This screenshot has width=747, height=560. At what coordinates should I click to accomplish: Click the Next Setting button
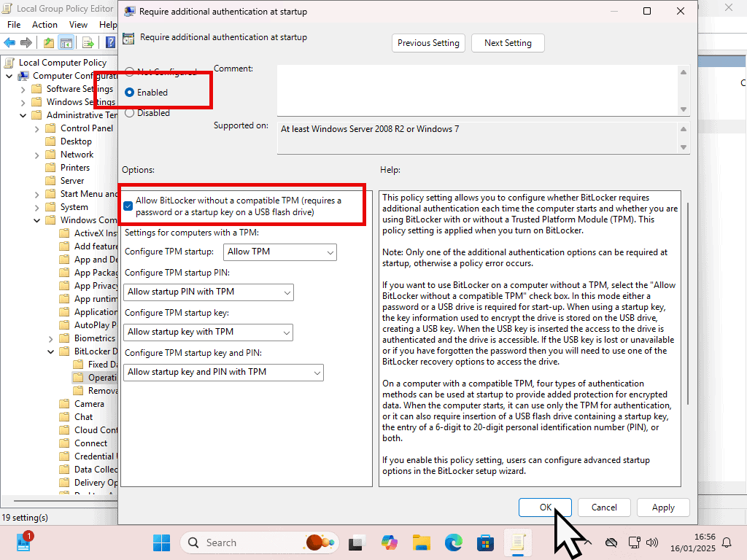click(508, 43)
